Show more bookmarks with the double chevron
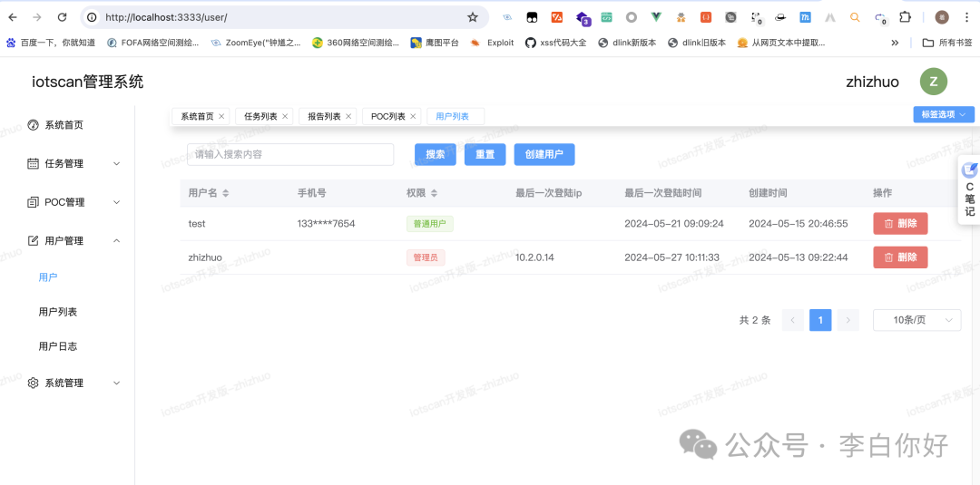Viewport: 980px width, 485px height. (x=895, y=43)
